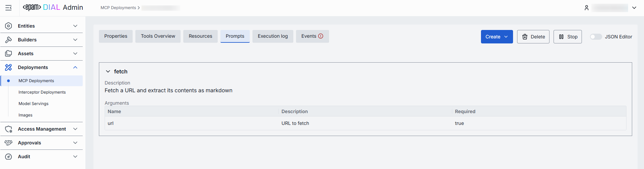Enable the JSON Editor toggle

click(596, 37)
